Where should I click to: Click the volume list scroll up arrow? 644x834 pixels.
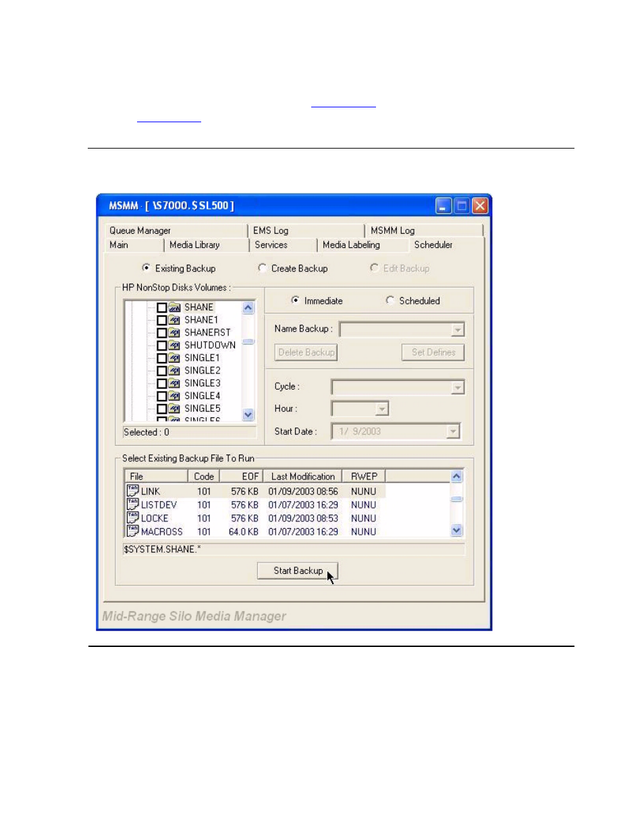point(248,307)
